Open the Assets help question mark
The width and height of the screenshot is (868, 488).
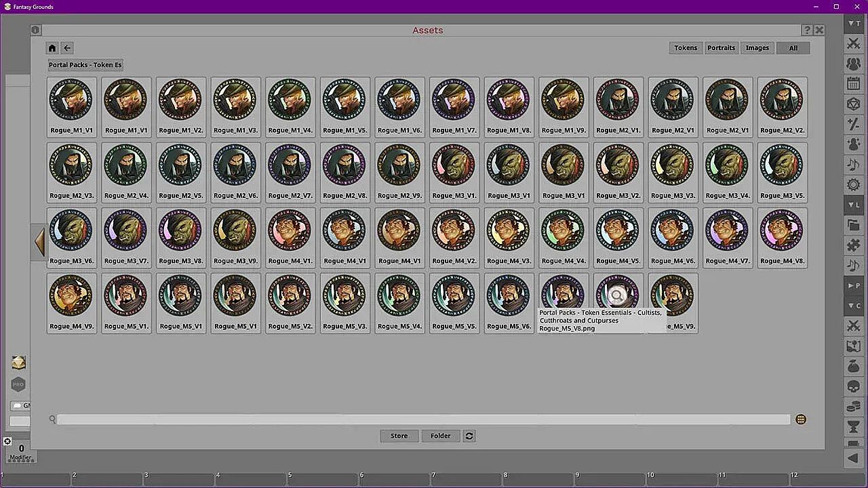point(807,30)
